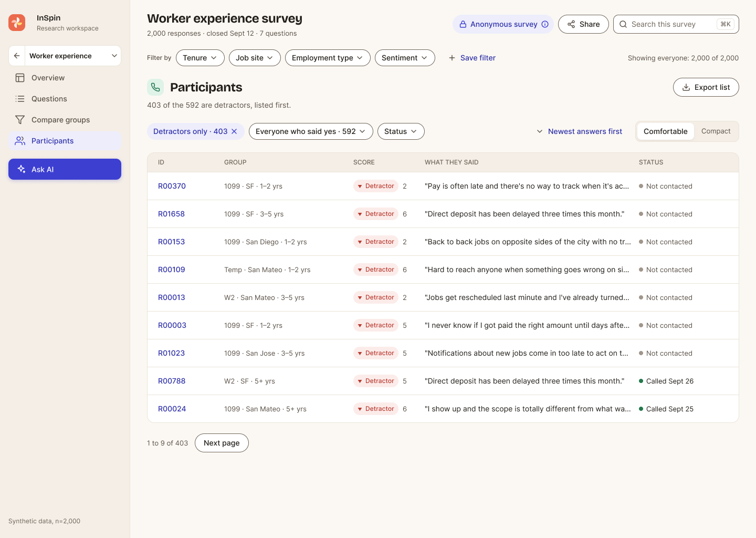Open Compare groups in the sidebar

click(x=65, y=120)
